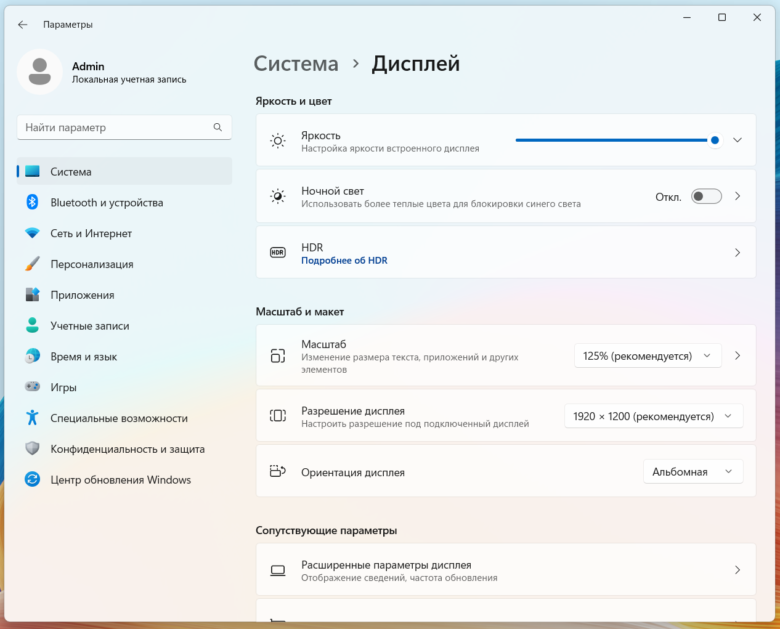Image resolution: width=780 pixels, height=629 pixels.
Task: Click the Система monitor icon in sidebar
Action: point(32,171)
